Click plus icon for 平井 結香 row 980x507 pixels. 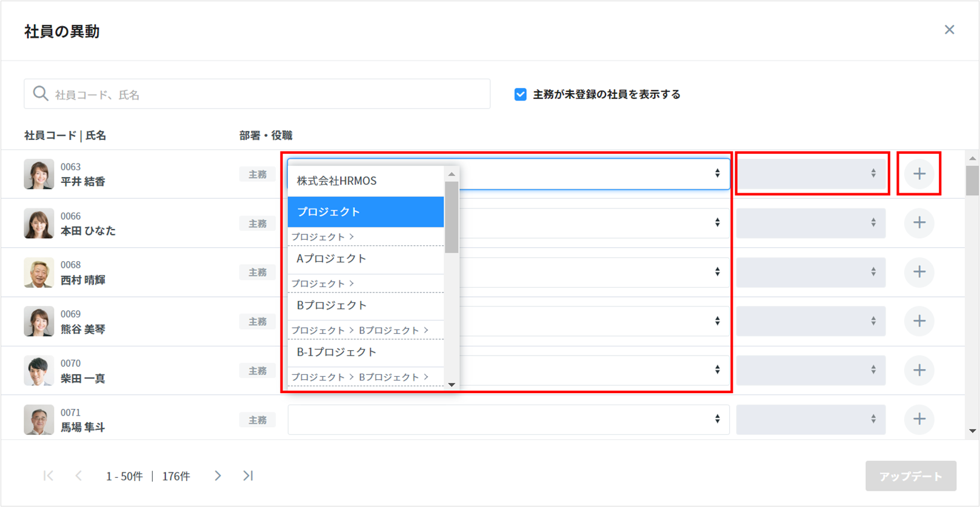(x=919, y=174)
